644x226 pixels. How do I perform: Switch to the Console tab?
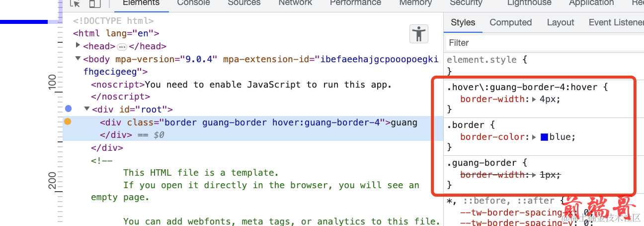point(193,3)
